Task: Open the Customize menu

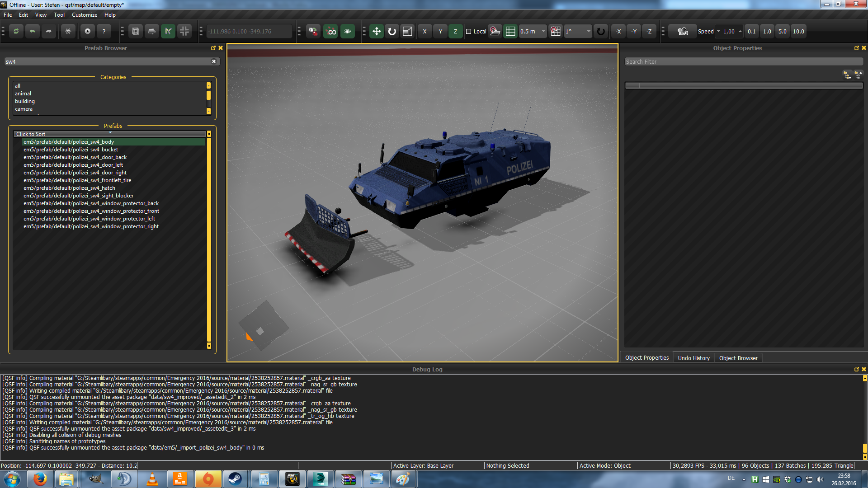Action: click(85, 15)
